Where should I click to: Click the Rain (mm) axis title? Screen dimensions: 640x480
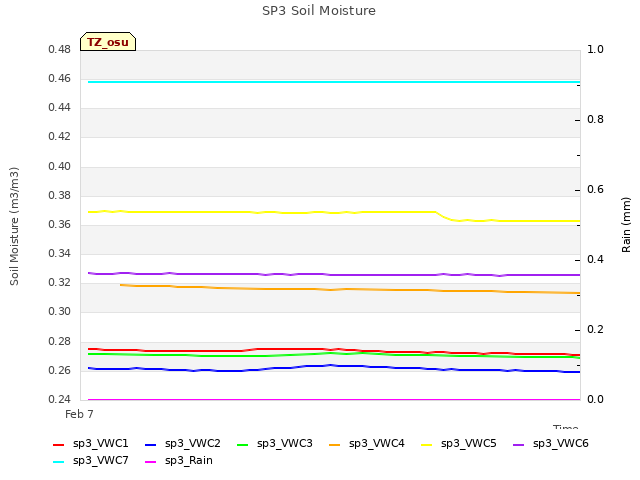click(626, 225)
